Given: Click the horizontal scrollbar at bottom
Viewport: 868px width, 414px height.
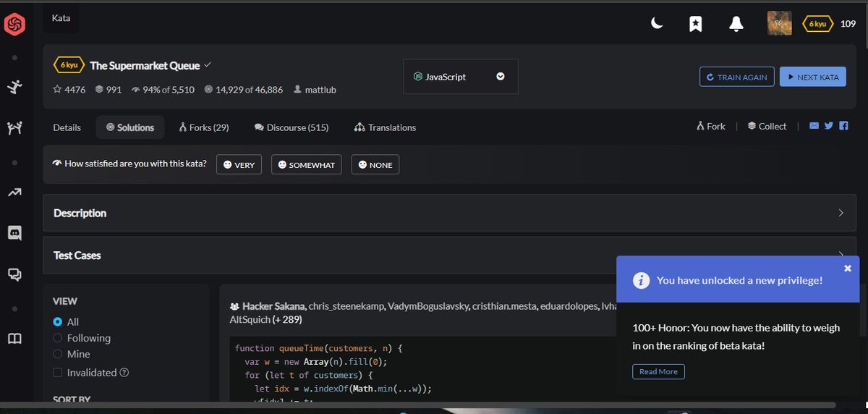Looking at the screenshot, I should coord(418,405).
